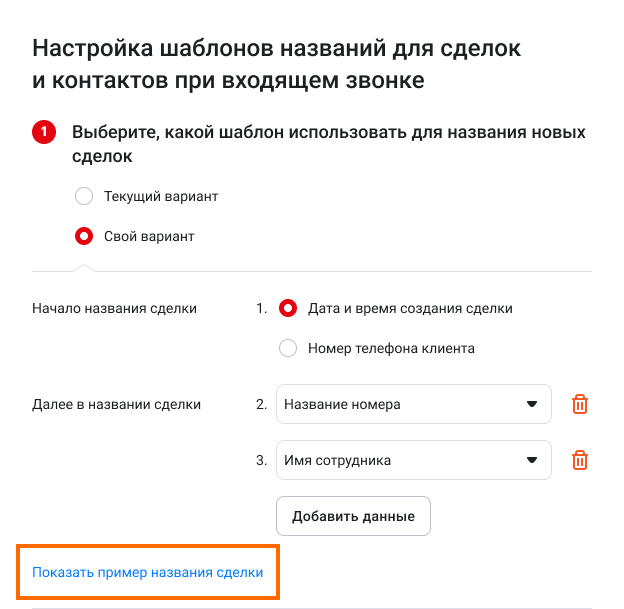The width and height of the screenshot is (624, 609).
Task: Delete the "Название номера" row with trash icon
Action: point(580,404)
